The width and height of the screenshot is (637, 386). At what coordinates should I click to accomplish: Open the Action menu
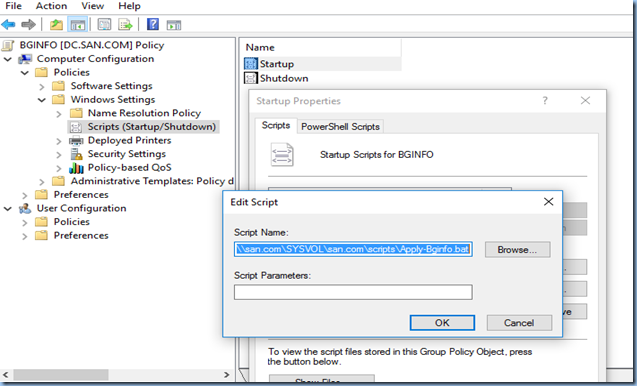tap(51, 6)
